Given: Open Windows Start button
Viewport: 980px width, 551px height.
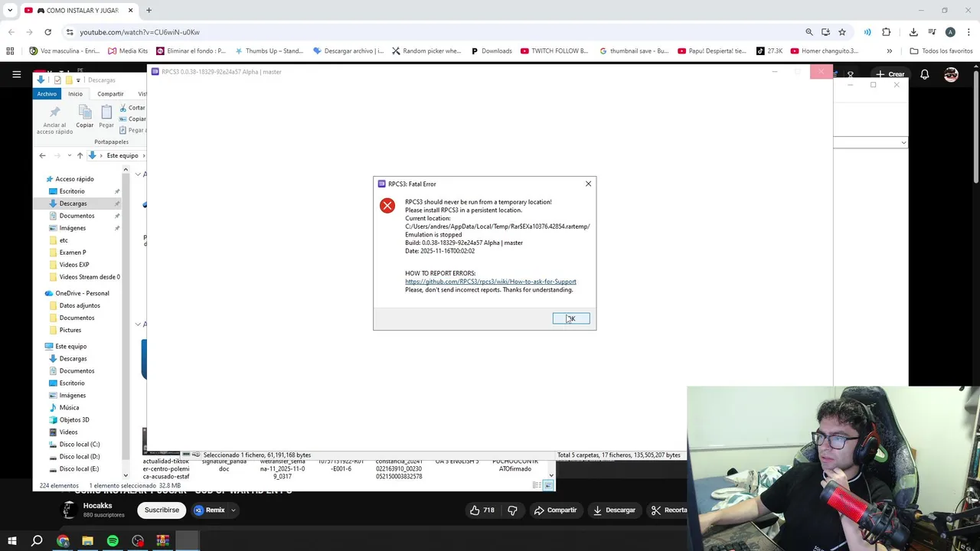Looking at the screenshot, I should coord(12,541).
